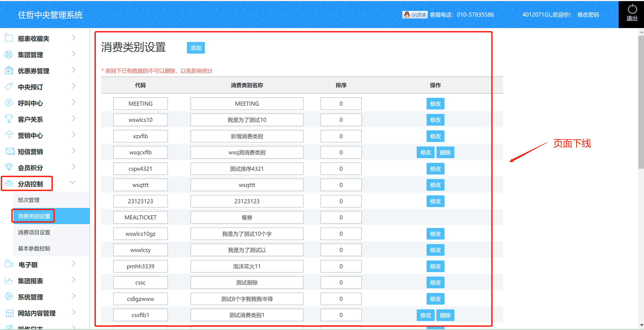The width and height of the screenshot is (644, 330).
Task: Expand the 电子眼 chevron
Action: coord(74,264)
